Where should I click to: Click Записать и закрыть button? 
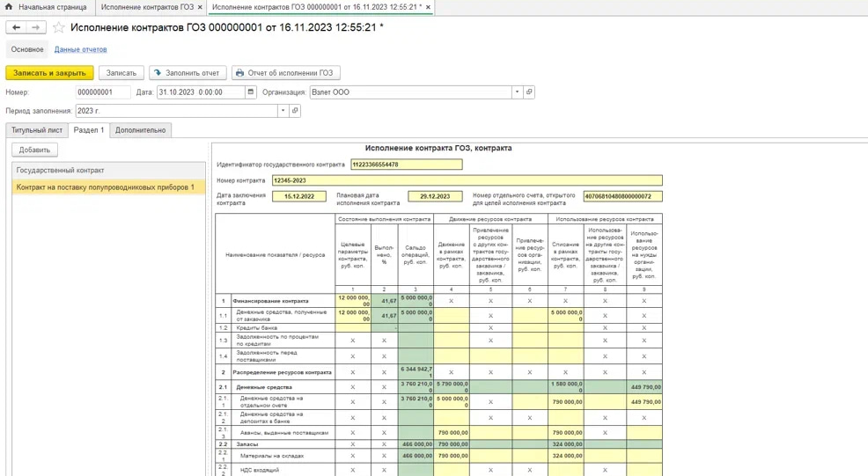click(x=49, y=73)
